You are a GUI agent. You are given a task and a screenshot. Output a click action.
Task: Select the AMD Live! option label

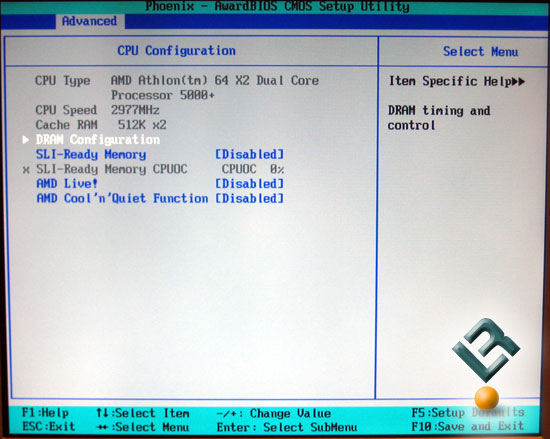coord(67,183)
